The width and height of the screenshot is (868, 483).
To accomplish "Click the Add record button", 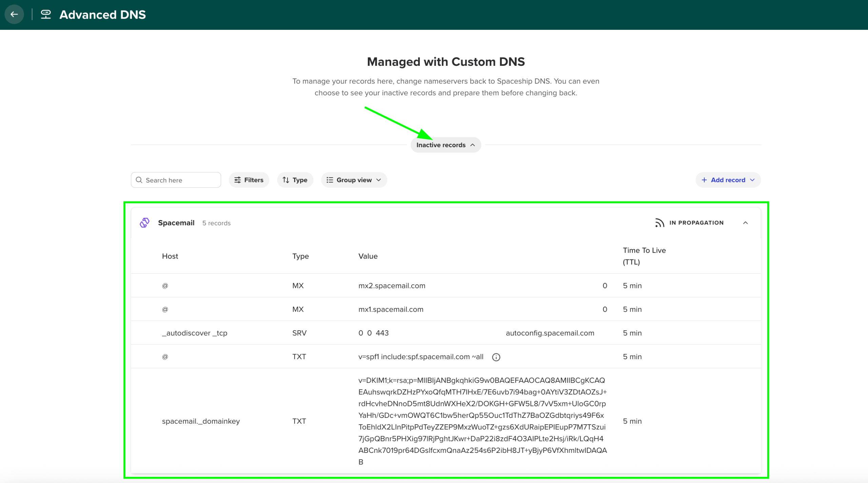I will tap(728, 180).
